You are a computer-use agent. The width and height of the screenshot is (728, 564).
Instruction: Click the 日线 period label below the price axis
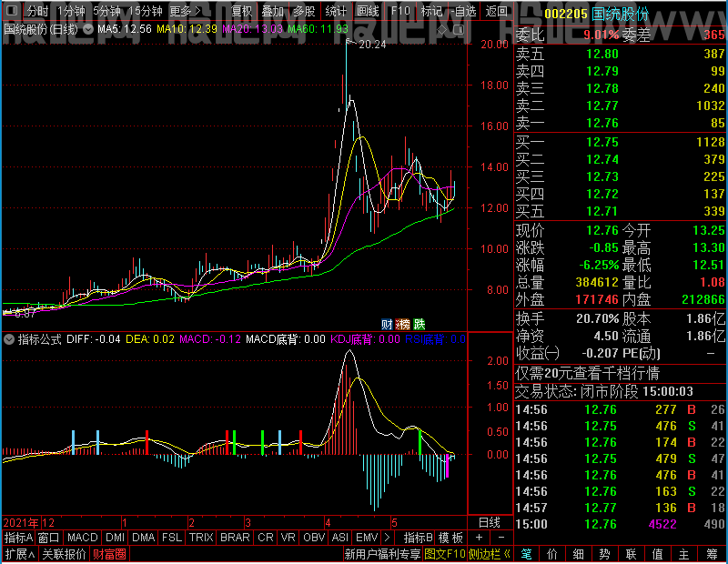point(490,523)
